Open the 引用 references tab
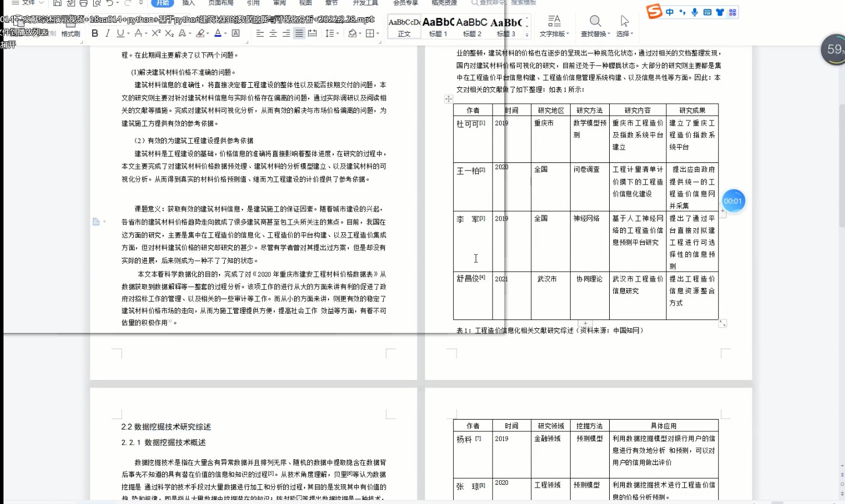This screenshot has width=845, height=504. pyautogui.click(x=253, y=3)
